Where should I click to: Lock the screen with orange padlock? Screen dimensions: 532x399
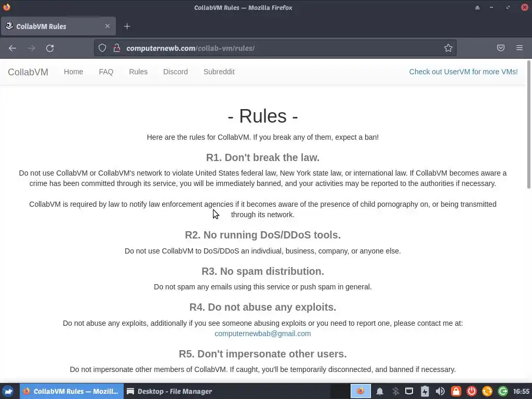click(456, 391)
